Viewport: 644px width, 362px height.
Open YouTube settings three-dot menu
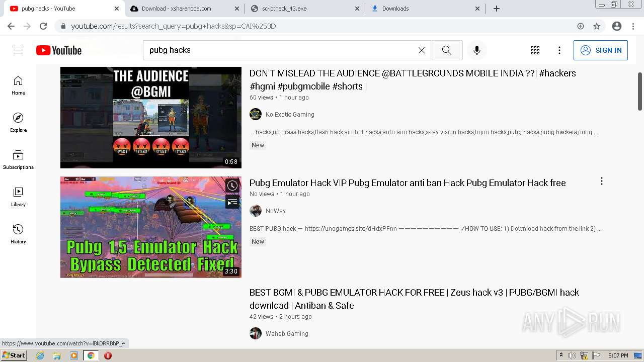pyautogui.click(x=559, y=50)
